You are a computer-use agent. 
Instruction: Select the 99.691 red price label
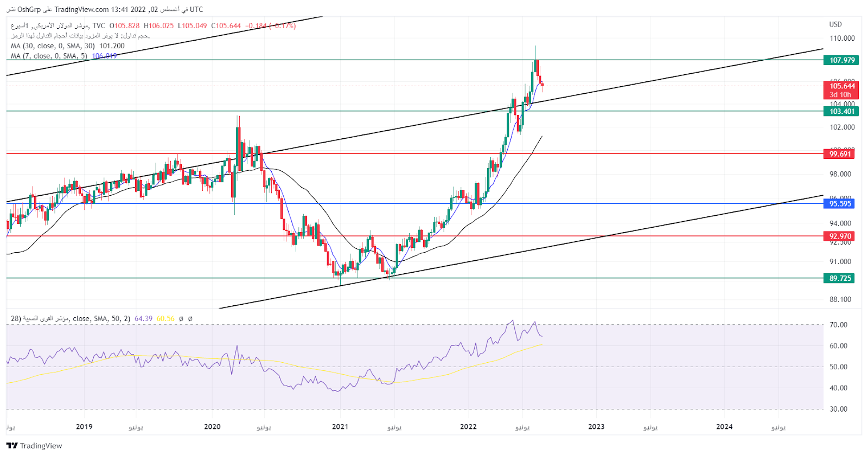pos(840,154)
